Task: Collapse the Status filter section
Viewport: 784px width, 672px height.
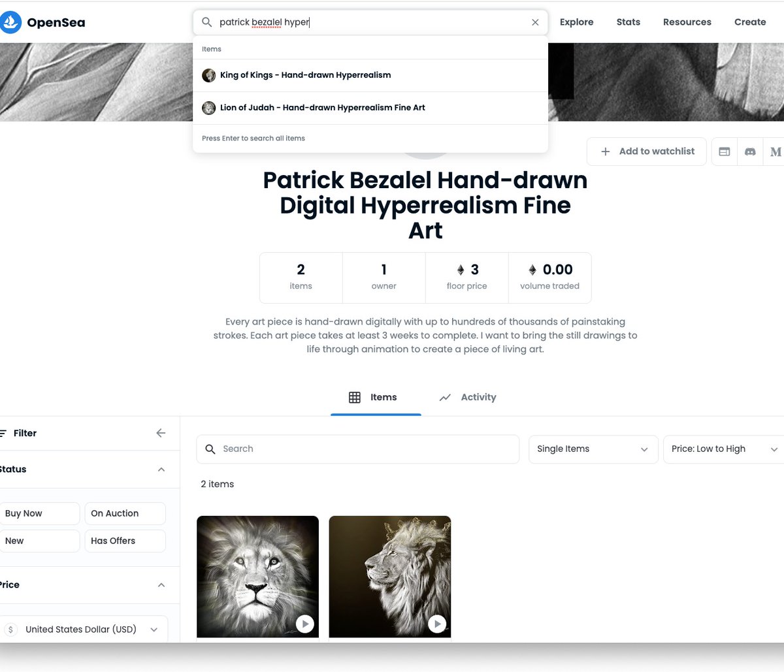Action: [161, 470]
